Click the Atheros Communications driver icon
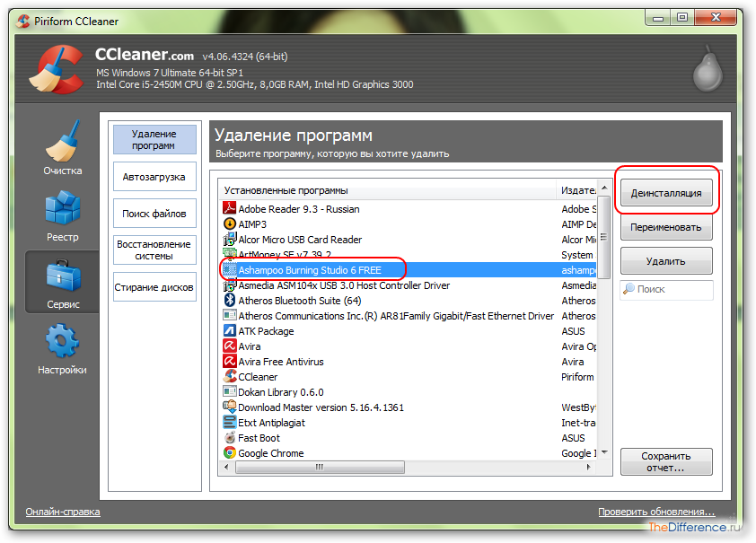 tap(229, 316)
